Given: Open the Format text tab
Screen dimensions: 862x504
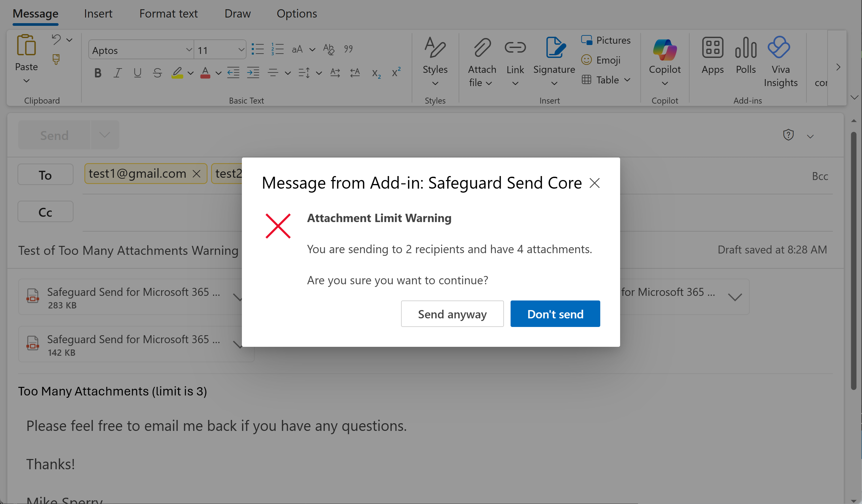Looking at the screenshot, I should (x=168, y=14).
